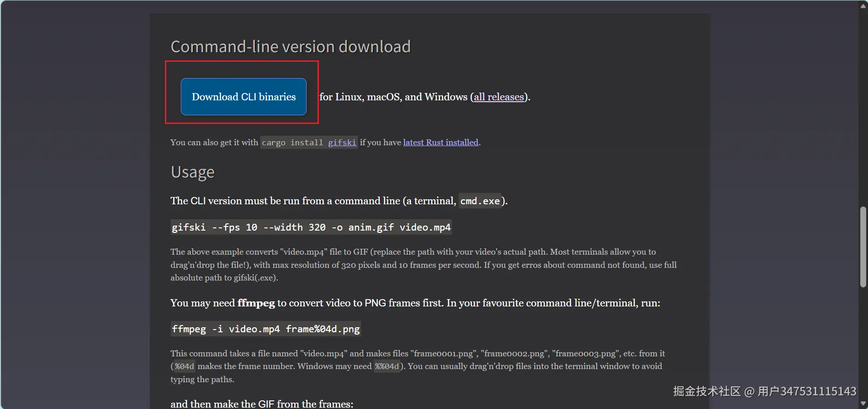Open the latest Rust installed link
The height and width of the screenshot is (409, 868).
(x=441, y=143)
